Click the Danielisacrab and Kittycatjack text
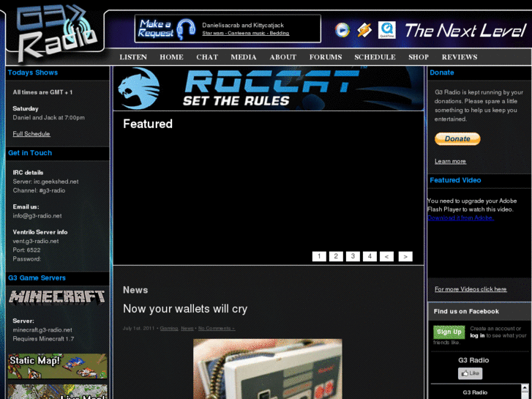The height and width of the screenshot is (399, 532). pos(243,26)
